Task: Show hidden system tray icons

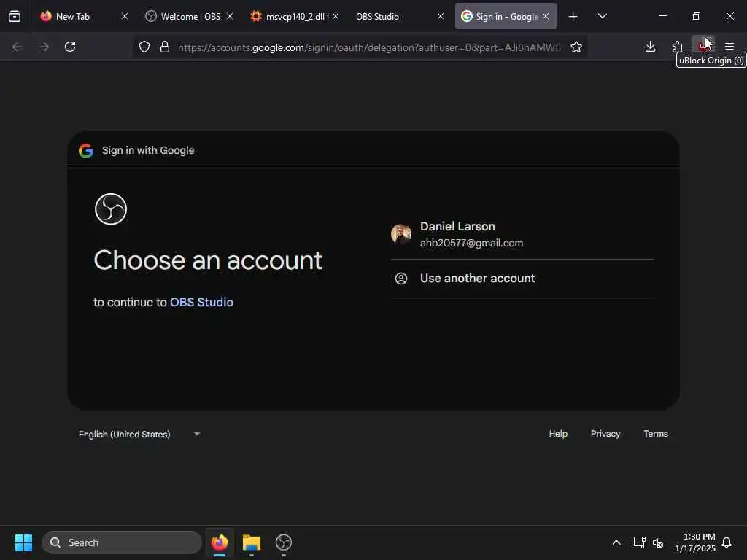Action: (616, 542)
